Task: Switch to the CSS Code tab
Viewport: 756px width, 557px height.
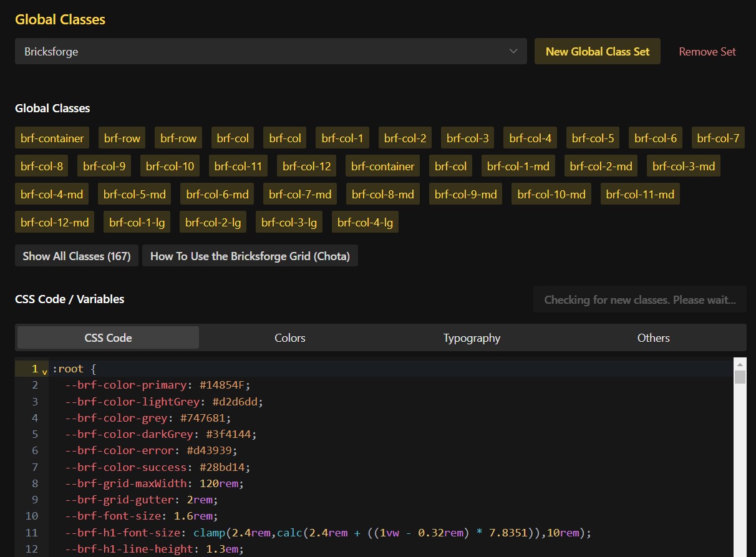Action: [x=108, y=337]
